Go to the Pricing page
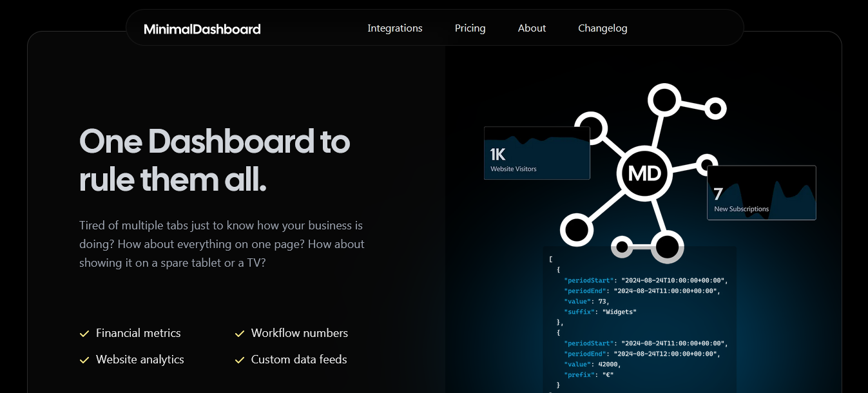 click(x=470, y=28)
